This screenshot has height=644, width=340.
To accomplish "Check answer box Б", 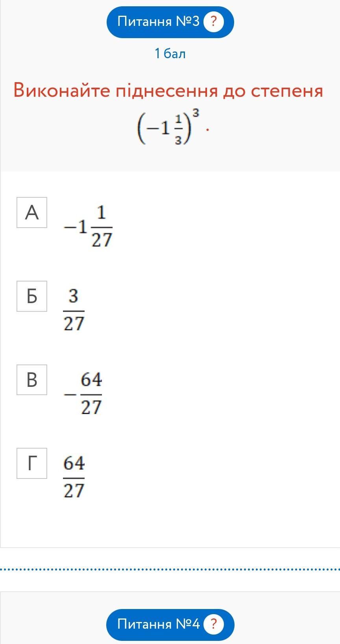I will click(x=32, y=296).
